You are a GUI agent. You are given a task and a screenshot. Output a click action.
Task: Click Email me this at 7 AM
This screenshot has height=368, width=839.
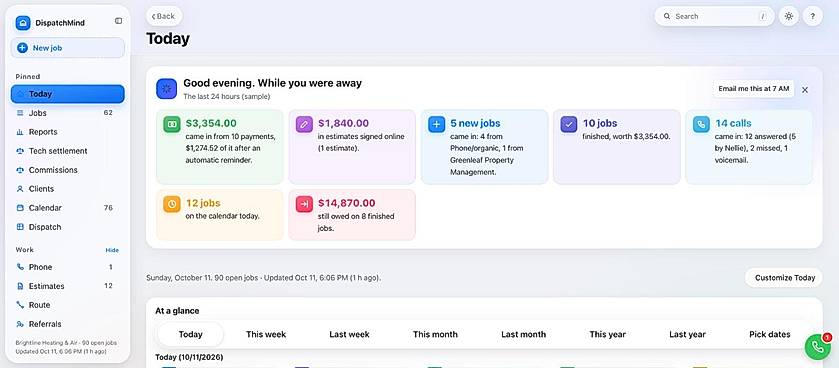pos(753,89)
